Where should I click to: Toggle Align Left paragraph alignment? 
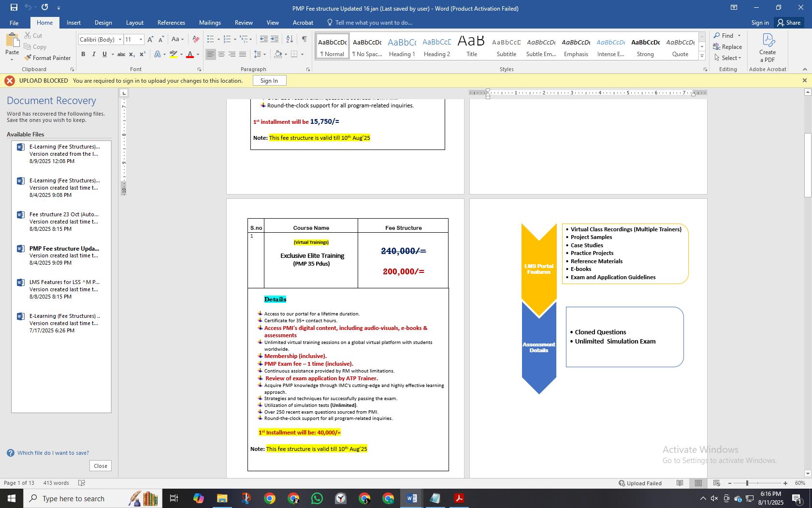pos(210,55)
